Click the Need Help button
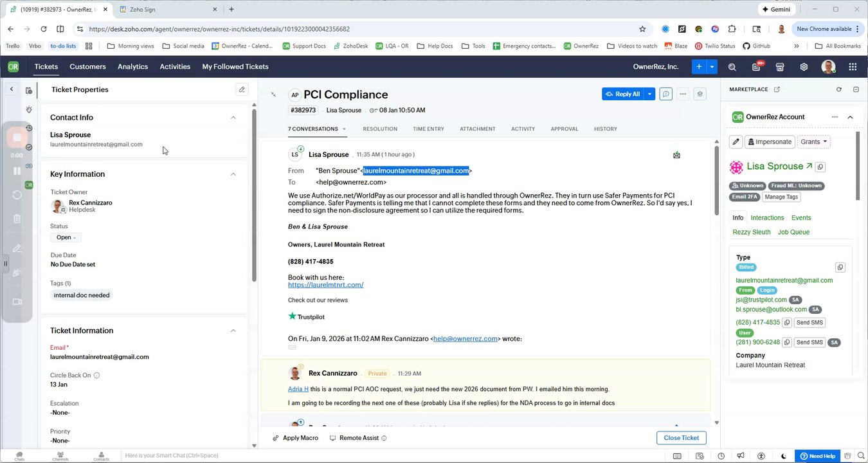Screen dimensions: 868x463 pyautogui.click(x=817, y=456)
